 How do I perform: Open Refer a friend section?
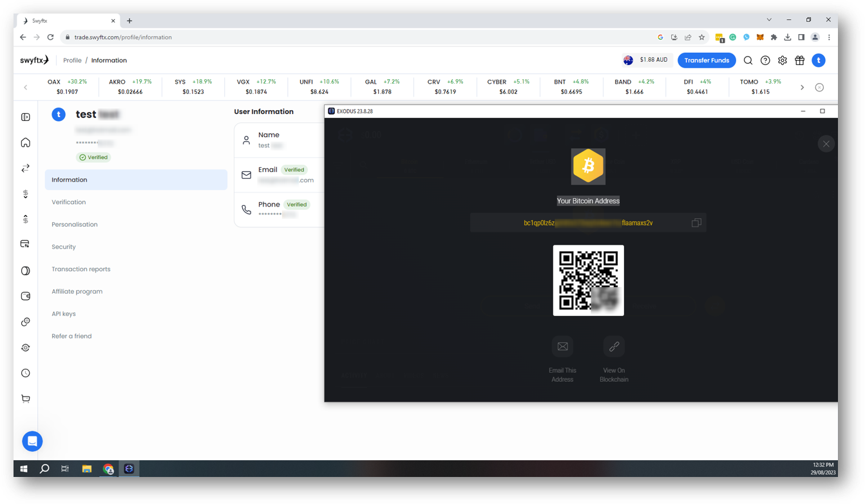click(71, 336)
